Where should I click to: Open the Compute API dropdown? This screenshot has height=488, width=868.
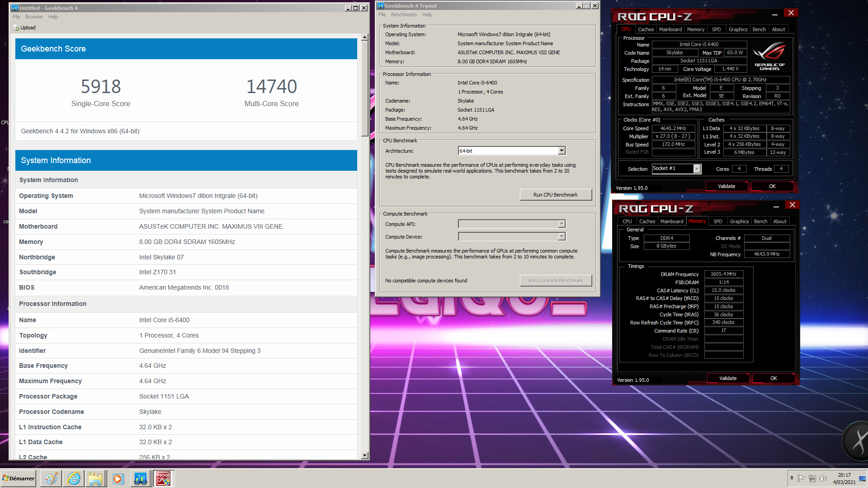point(512,224)
